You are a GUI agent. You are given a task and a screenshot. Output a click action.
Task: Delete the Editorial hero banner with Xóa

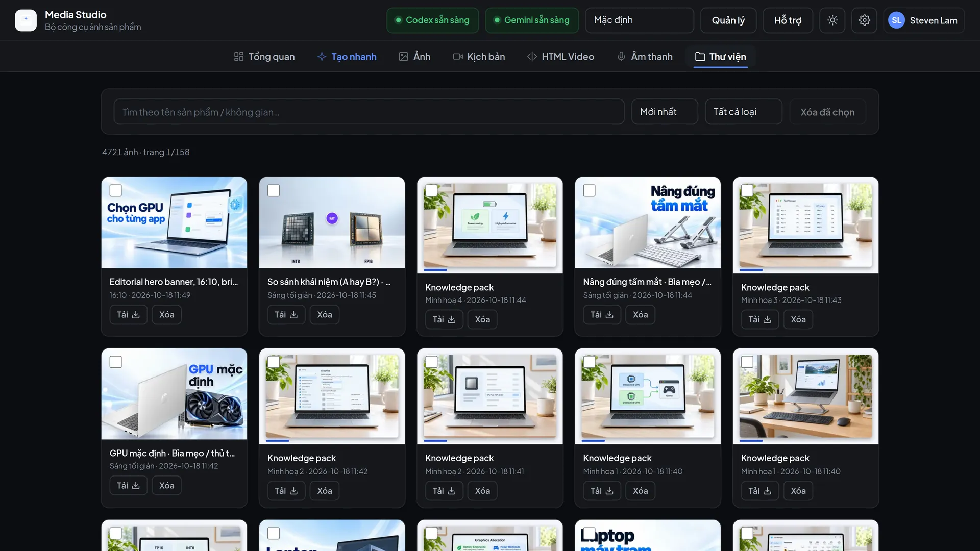point(166,315)
